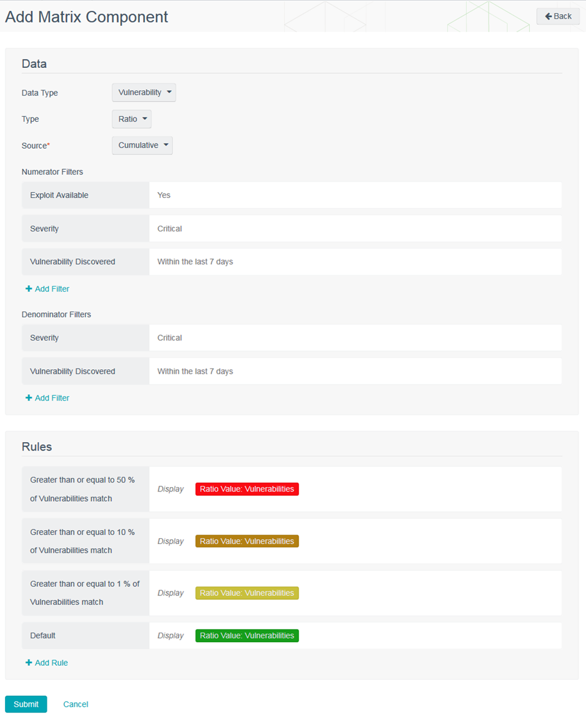Click the Back button
586x728 pixels.
[558, 16]
